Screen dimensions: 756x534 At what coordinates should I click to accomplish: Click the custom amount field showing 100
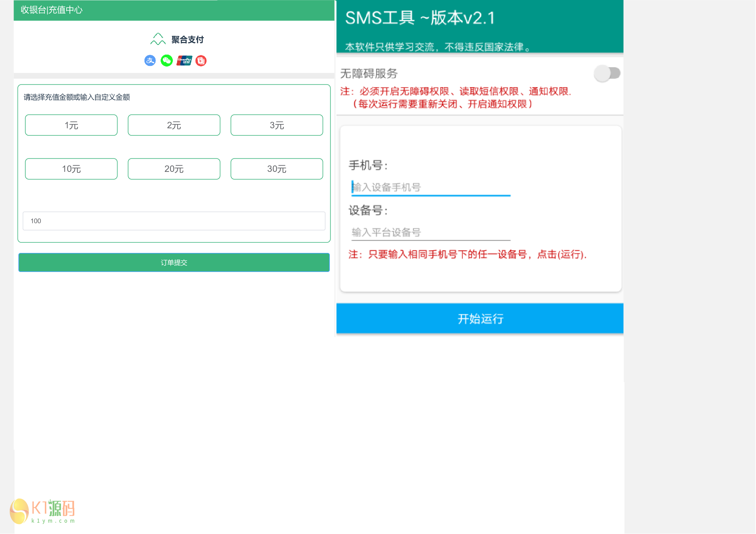coord(174,221)
